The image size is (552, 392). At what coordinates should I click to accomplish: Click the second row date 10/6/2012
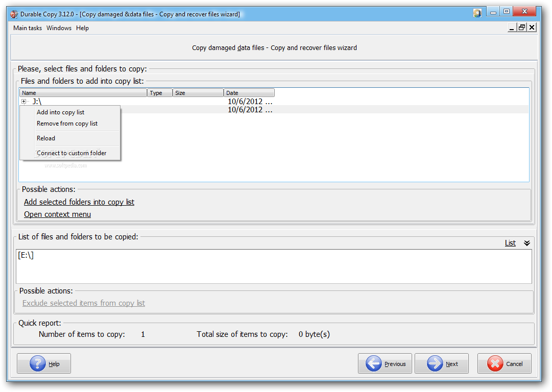(x=250, y=110)
